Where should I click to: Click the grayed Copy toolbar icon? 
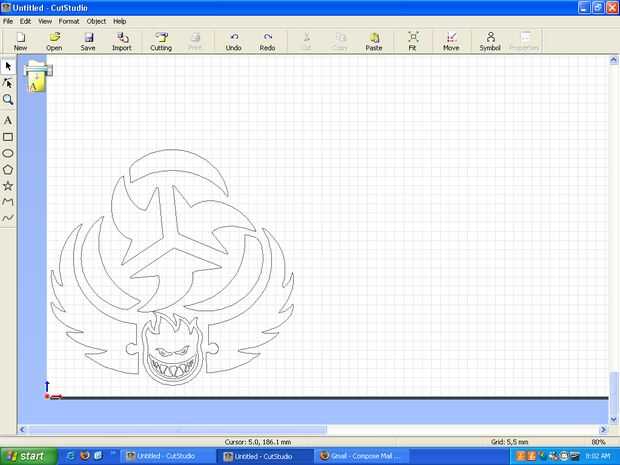(x=340, y=42)
